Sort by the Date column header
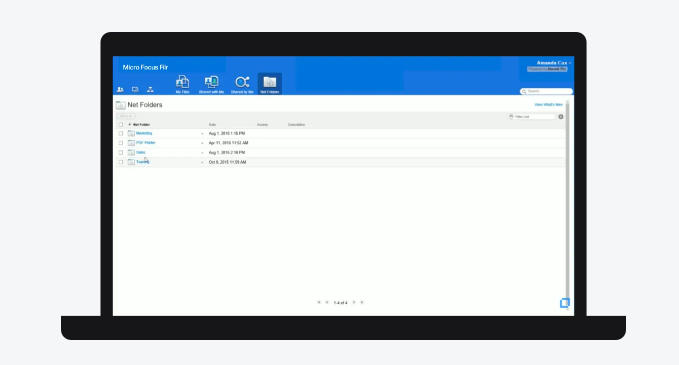 [x=212, y=125]
